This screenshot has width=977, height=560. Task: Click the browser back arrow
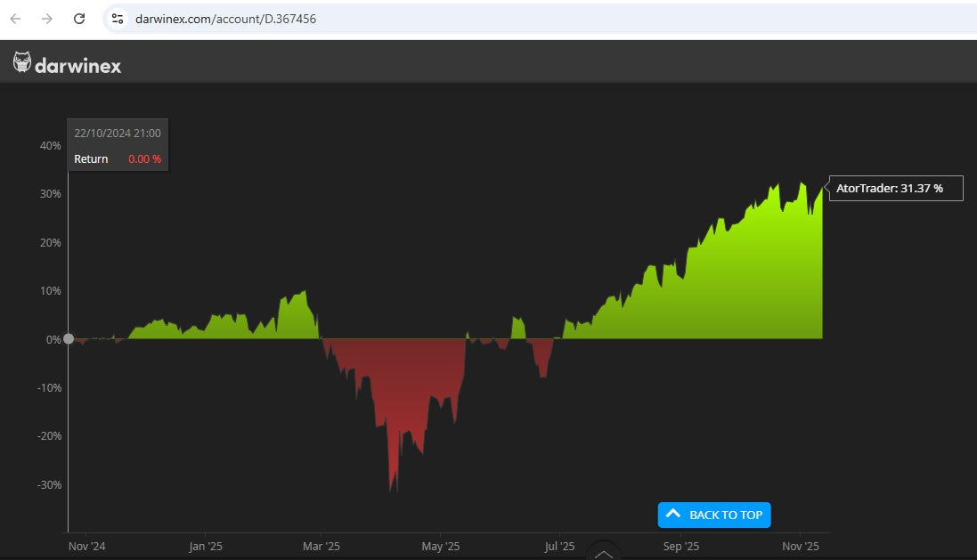coord(15,19)
